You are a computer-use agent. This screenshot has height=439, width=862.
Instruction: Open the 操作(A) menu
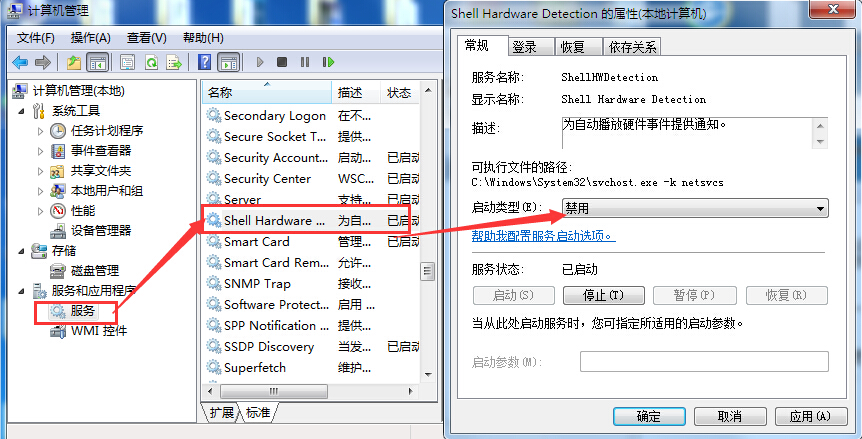91,38
